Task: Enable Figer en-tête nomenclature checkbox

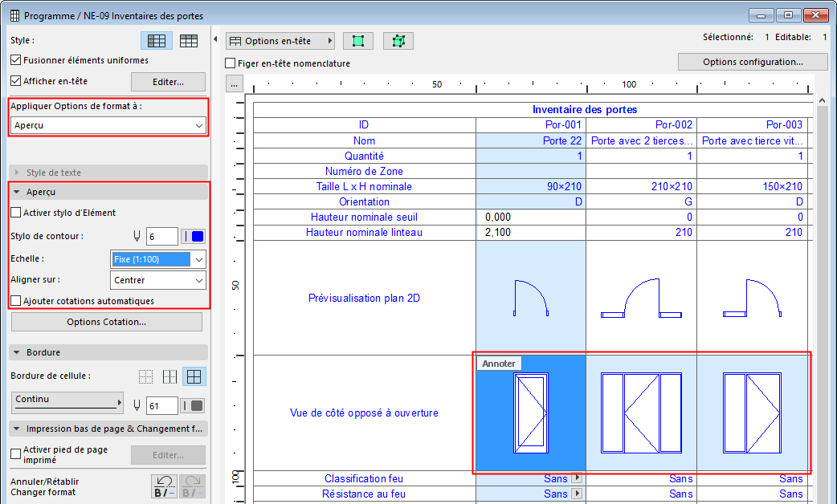Action: pyautogui.click(x=231, y=63)
